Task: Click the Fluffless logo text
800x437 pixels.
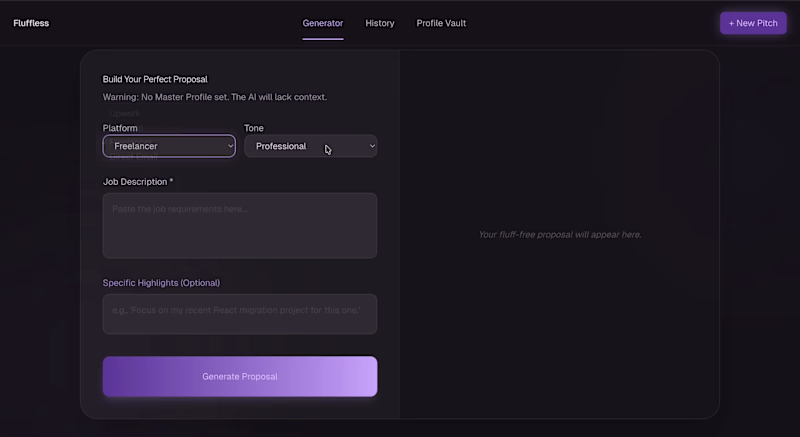Action: point(31,23)
